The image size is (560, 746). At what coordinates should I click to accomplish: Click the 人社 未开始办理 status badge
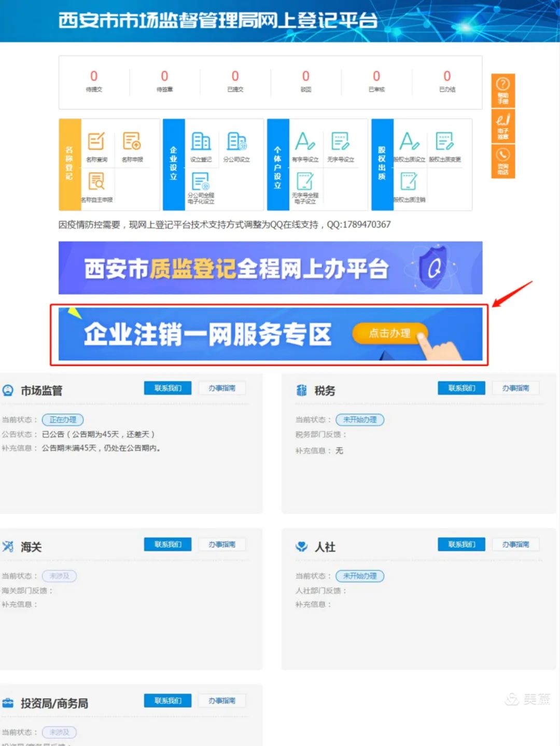coord(360,576)
